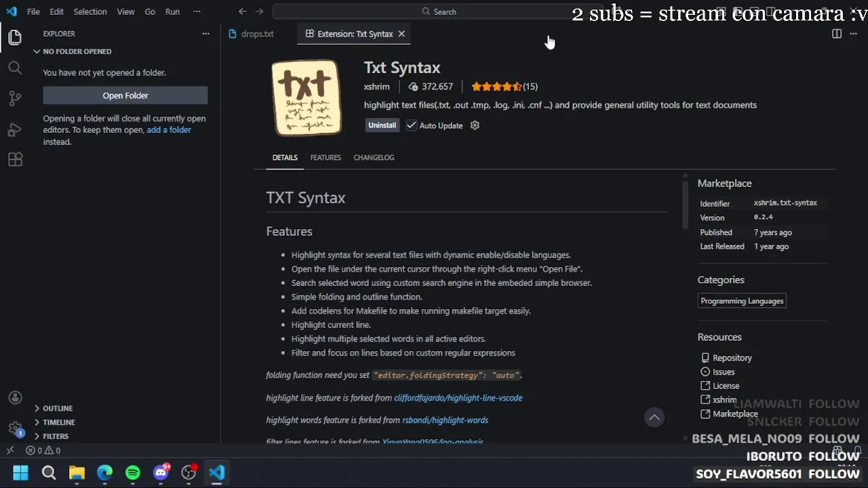Select the Details tab
Screen dimensions: 868x488
(285, 157)
